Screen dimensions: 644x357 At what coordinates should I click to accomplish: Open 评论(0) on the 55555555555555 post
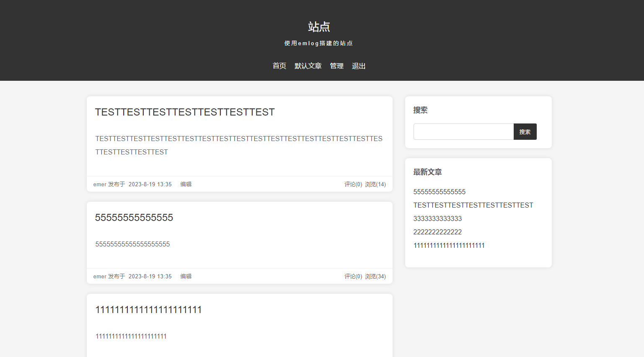(x=353, y=276)
